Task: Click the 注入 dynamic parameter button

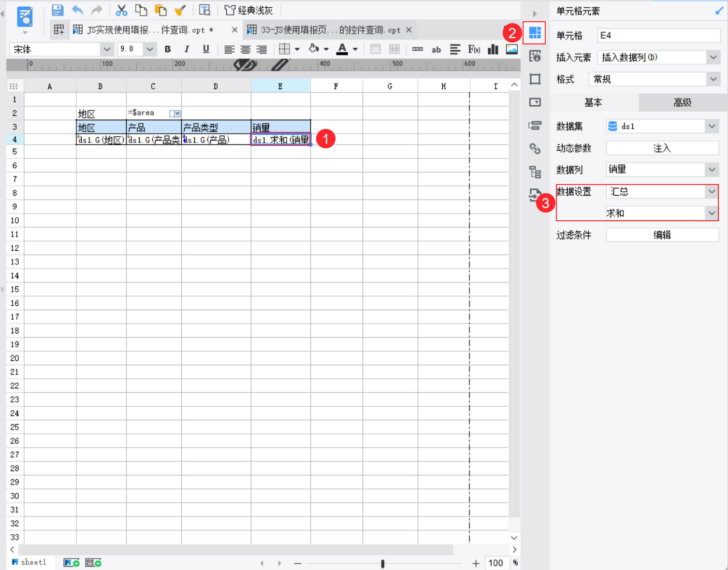Action: click(x=663, y=148)
